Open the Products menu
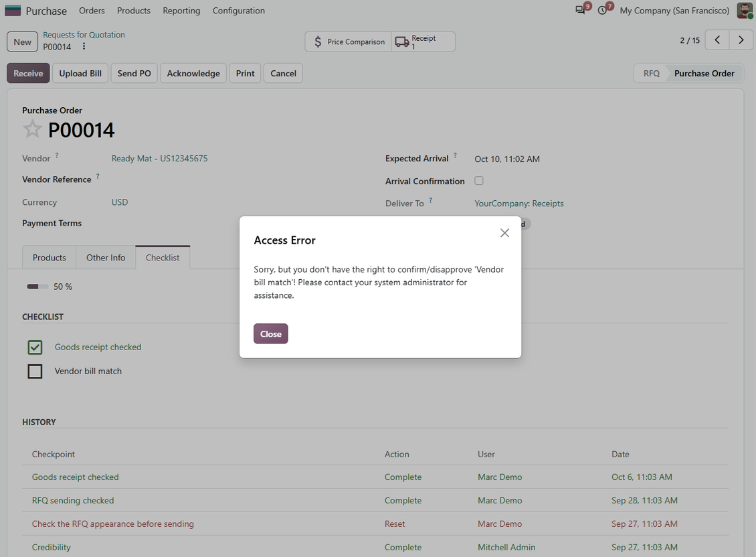 pyautogui.click(x=134, y=11)
